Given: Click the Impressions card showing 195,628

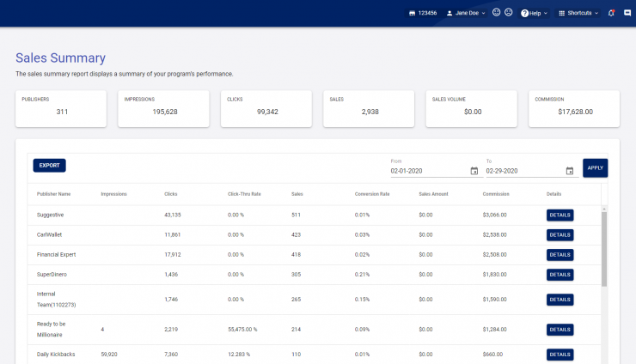Looking at the screenshot, I should [x=163, y=109].
